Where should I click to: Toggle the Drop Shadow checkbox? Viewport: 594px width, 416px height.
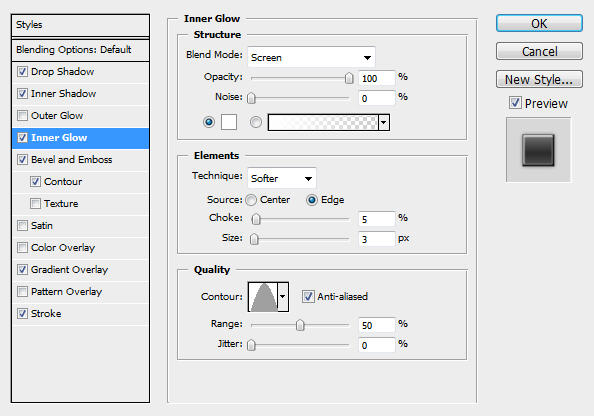[22, 71]
